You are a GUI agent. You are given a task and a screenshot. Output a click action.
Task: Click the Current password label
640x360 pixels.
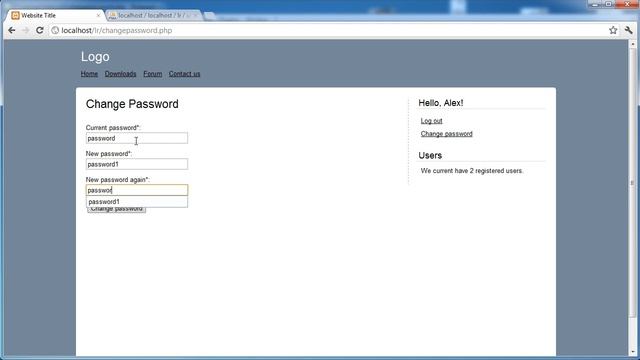point(113,128)
